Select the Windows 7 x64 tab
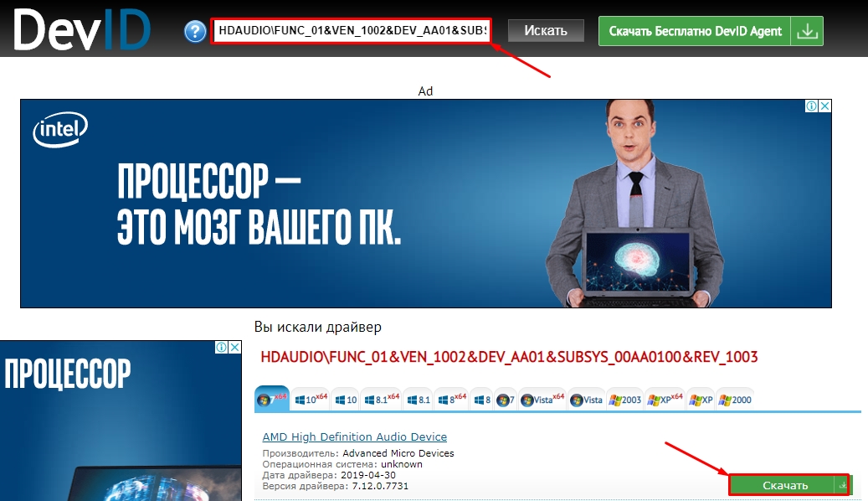Screen dimensions: 868x501 272,399
